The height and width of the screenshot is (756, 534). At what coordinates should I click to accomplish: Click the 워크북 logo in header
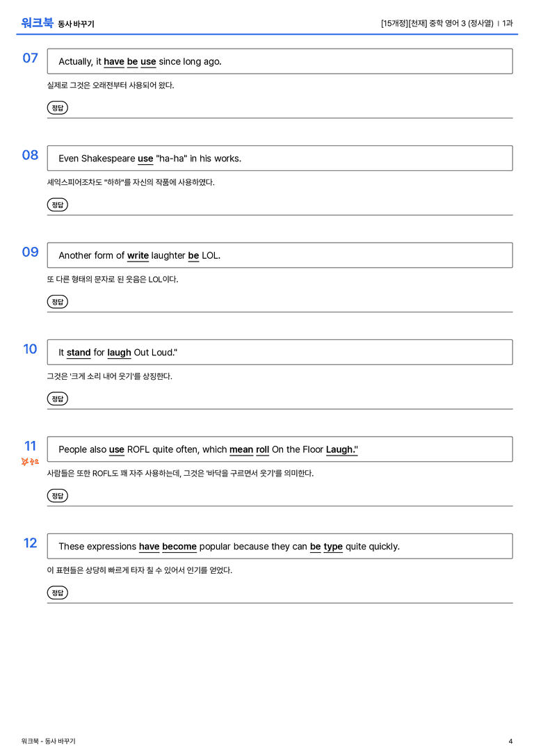tap(37, 23)
